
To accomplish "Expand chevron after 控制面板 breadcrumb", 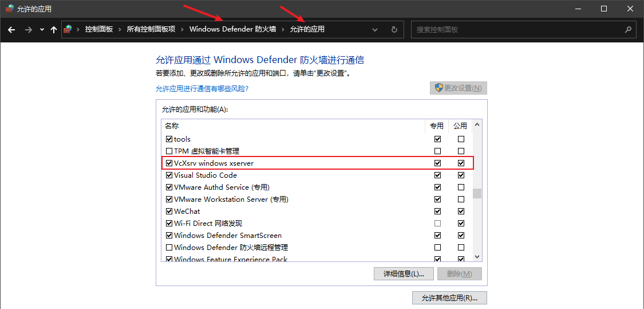I will [x=120, y=30].
